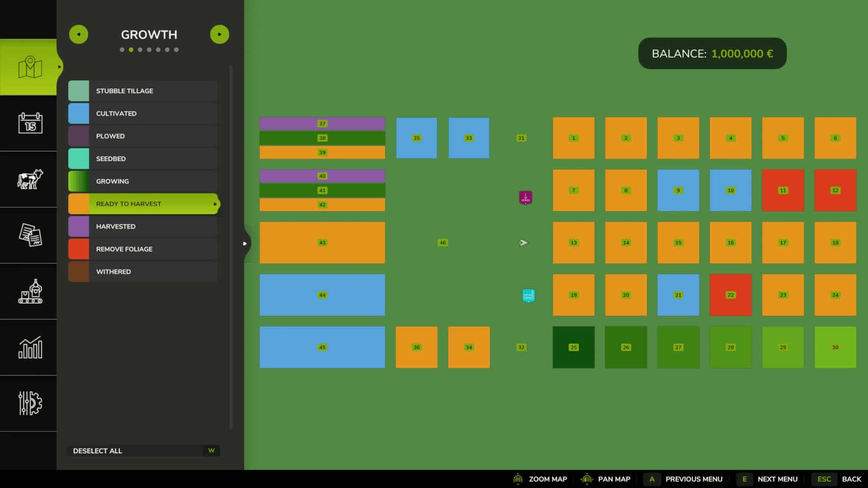Collapse the side panel with edge arrow
This screenshot has height=488, width=868.
[x=245, y=244]
